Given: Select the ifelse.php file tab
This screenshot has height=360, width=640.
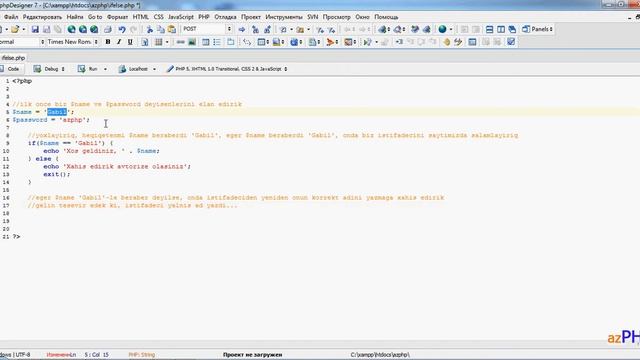Looking at the screenshot, I should 13,58.
